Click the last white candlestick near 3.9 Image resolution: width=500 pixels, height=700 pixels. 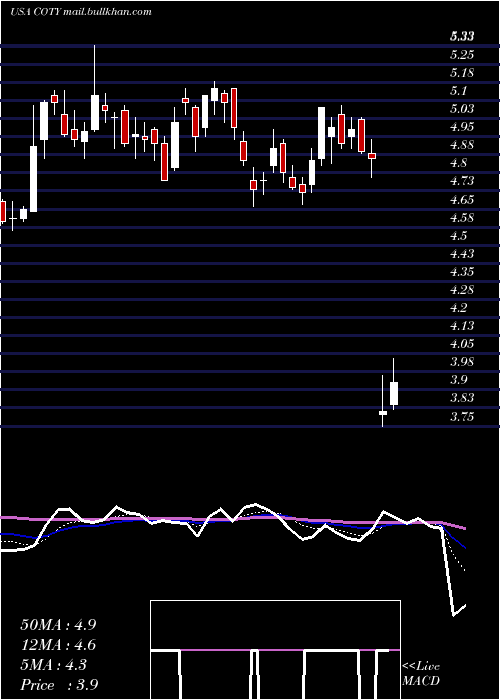click(x=394, y=393)
